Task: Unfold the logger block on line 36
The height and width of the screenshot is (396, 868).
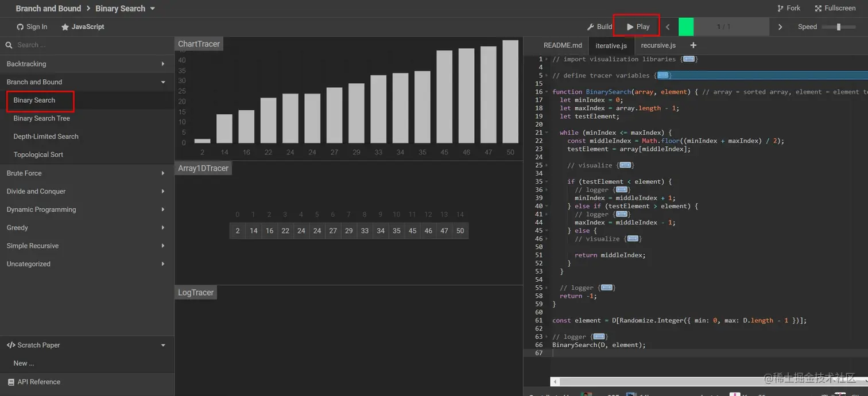Action: pyautogui.click(x=622, y=189)
